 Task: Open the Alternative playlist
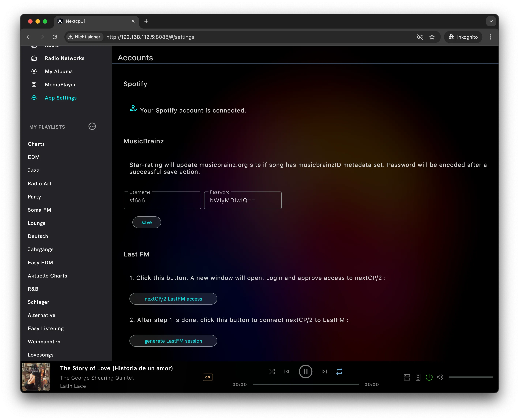(x=42, y=315)
